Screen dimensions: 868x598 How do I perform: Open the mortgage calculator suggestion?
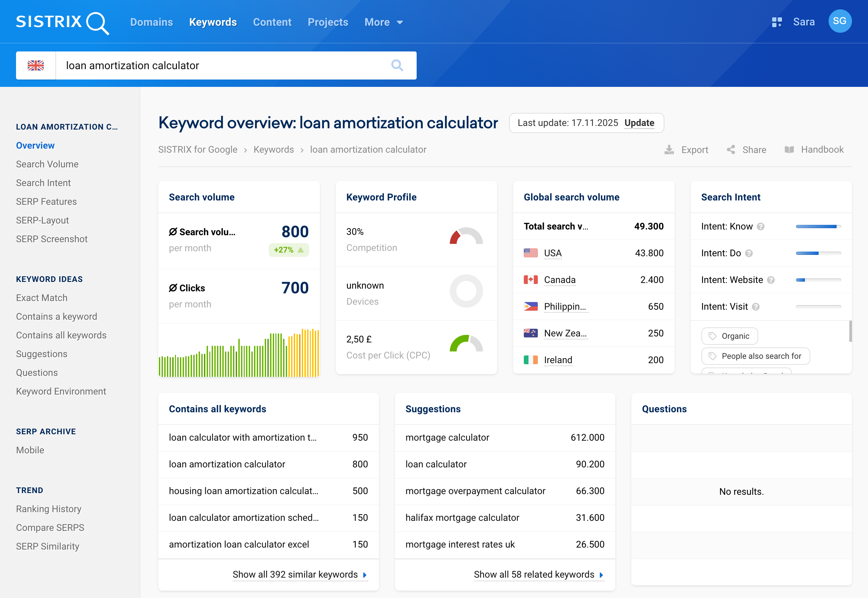coord(447,437)
